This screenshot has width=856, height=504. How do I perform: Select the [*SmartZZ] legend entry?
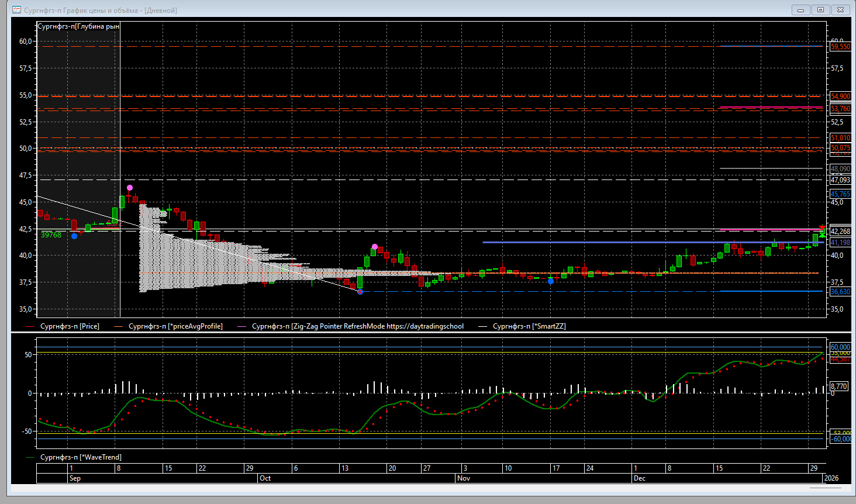(x=529, y=326)
